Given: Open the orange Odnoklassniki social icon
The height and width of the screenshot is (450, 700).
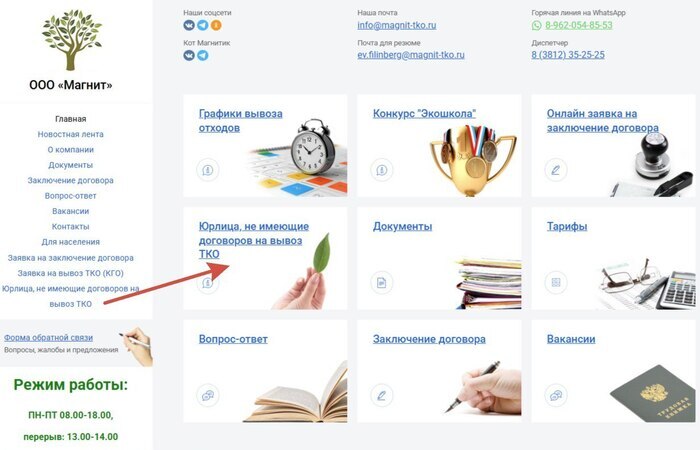Looking at the screenshot, I should pos(216,25).
